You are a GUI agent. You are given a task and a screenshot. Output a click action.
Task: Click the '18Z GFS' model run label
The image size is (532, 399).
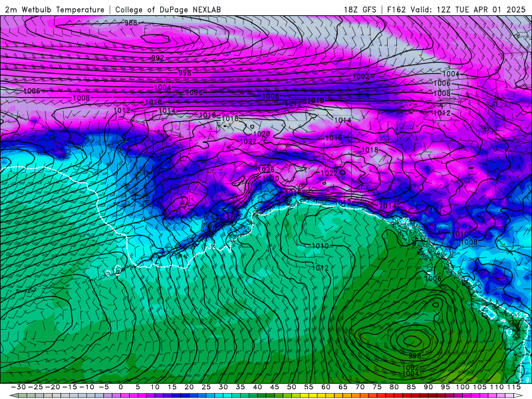(x=360, y=9)
